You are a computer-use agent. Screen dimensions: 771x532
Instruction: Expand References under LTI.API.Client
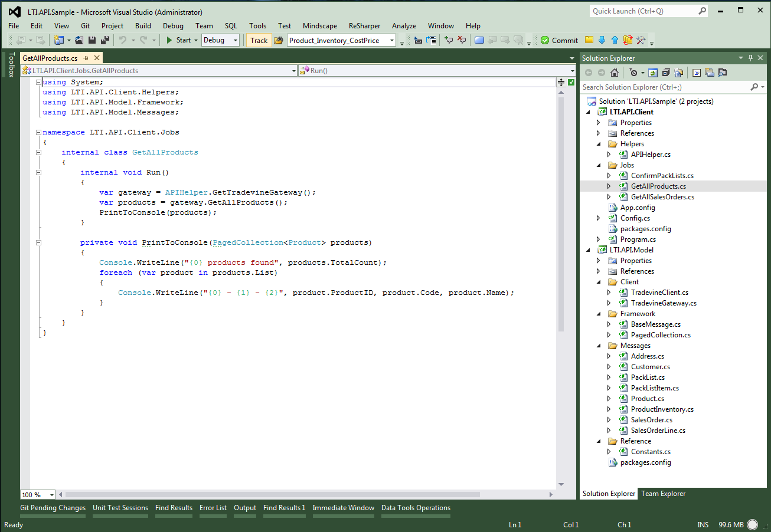(598, 133)
